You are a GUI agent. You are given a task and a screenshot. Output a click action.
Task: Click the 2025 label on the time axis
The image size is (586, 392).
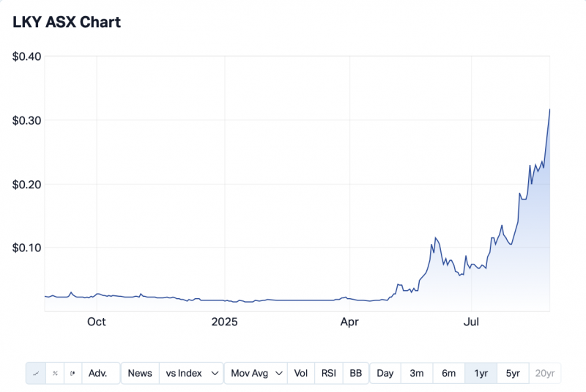click(x=225, y=322)
